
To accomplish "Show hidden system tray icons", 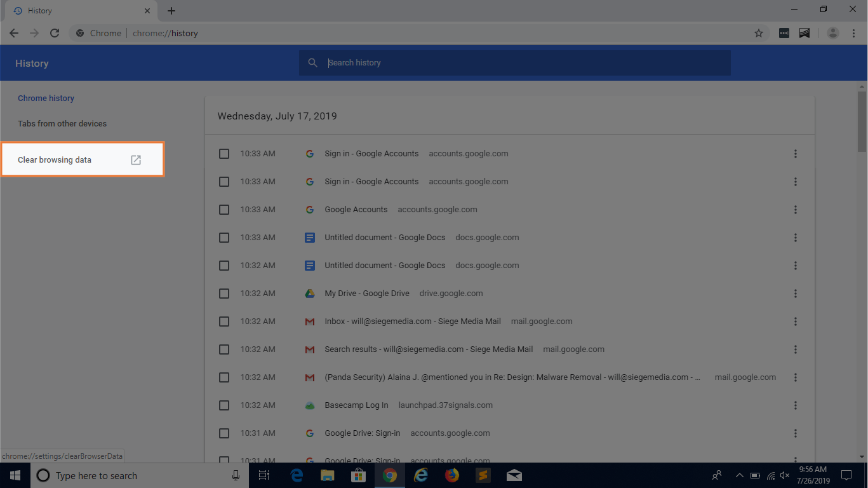I will pyautogui.click(x=739, y=475).
